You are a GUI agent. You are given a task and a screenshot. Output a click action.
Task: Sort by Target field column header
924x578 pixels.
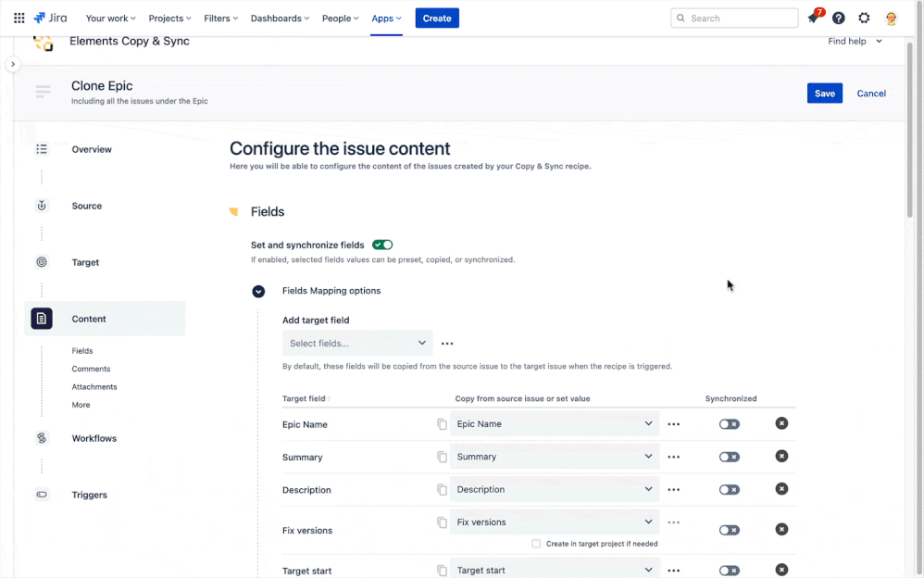(x=306, y=398)
